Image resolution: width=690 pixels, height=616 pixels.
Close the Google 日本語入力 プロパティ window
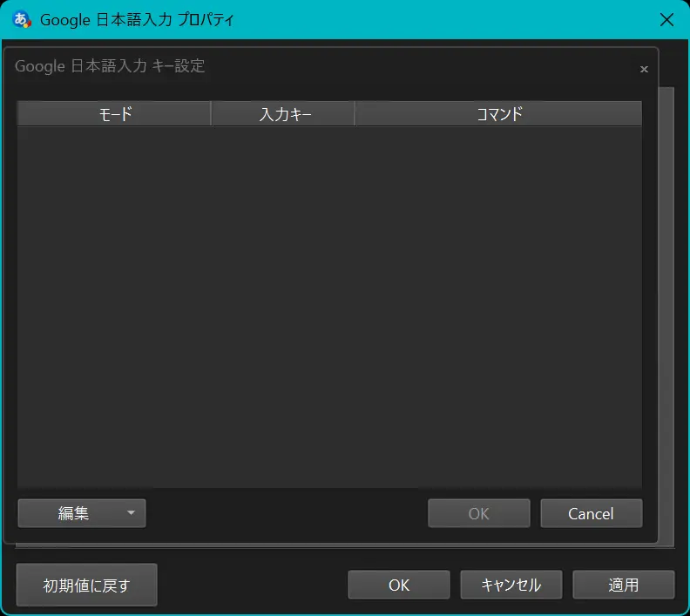(x=666, y=19)
